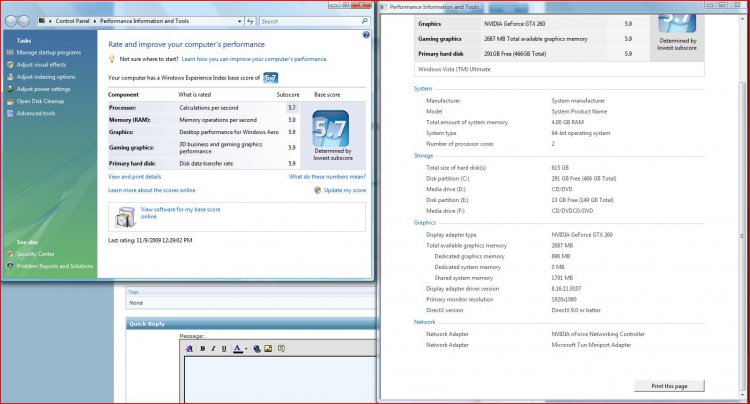Image resolution: width=750 pixels, height=404 pixels.
Task: Open the address bar history dropdown
Action: pos(240,21)
